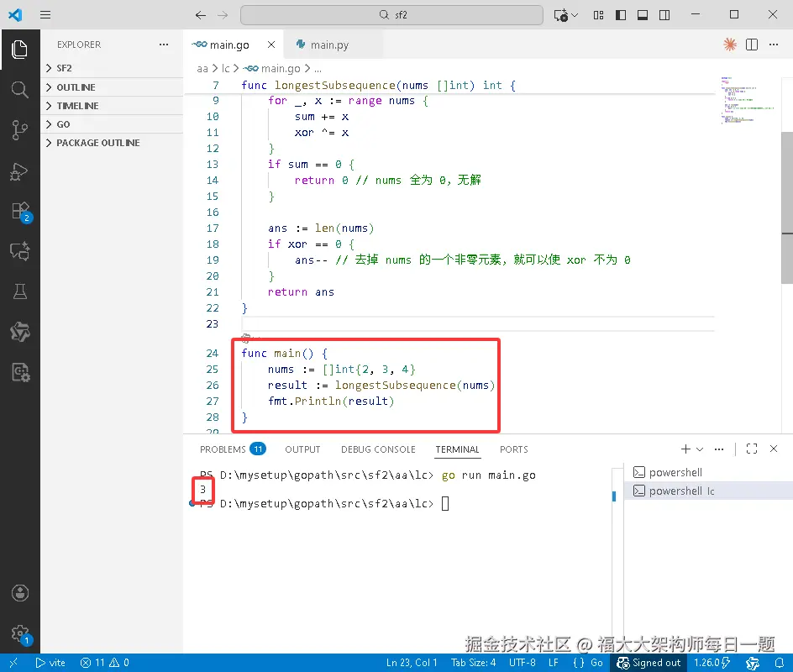Click the orange starburst editor action icon
Image resolution: width=793 pixels, height=672 pixels.
730,45
